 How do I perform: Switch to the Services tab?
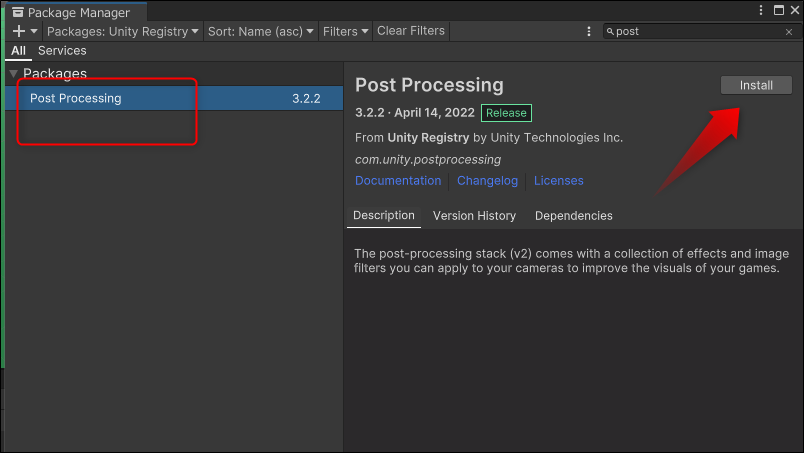(62, 50)
